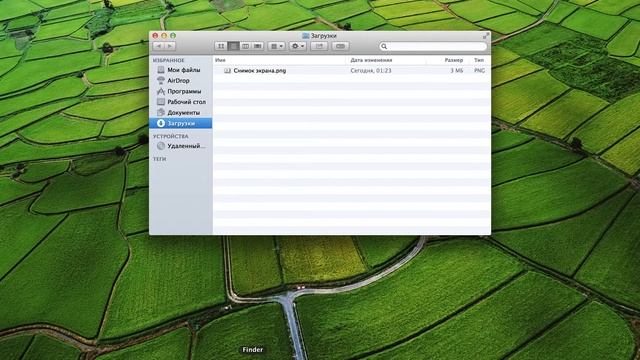Sort by the Имя column header

click(280, 60)
